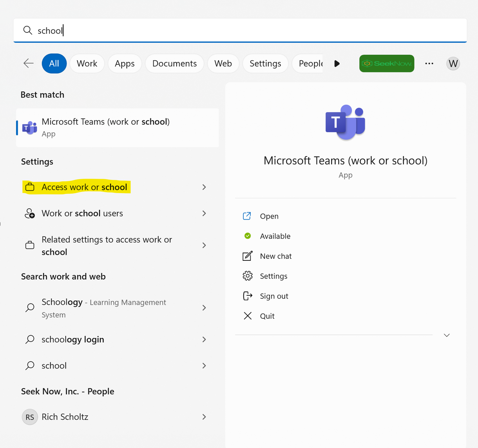Click the briefcase icon for Access work or school
This screenshot has height=448, width=478.
pos(30,187)
